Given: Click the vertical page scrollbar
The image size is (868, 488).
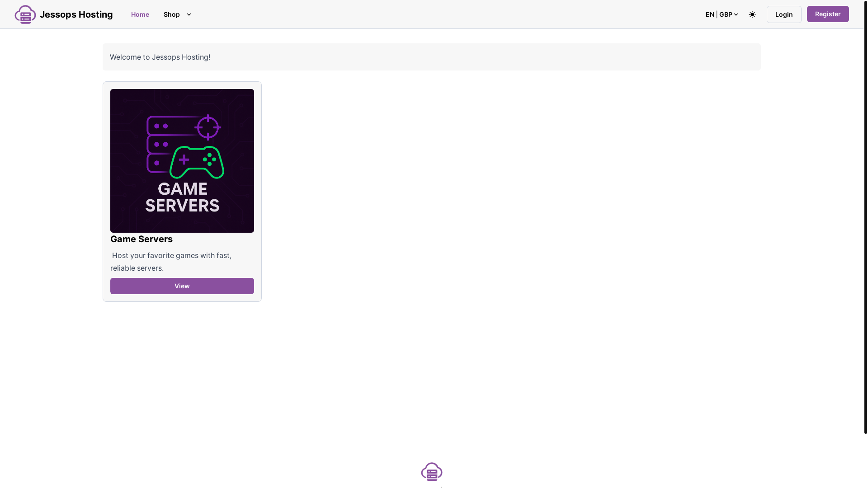Looking at the screenshot, I should 866,217.
